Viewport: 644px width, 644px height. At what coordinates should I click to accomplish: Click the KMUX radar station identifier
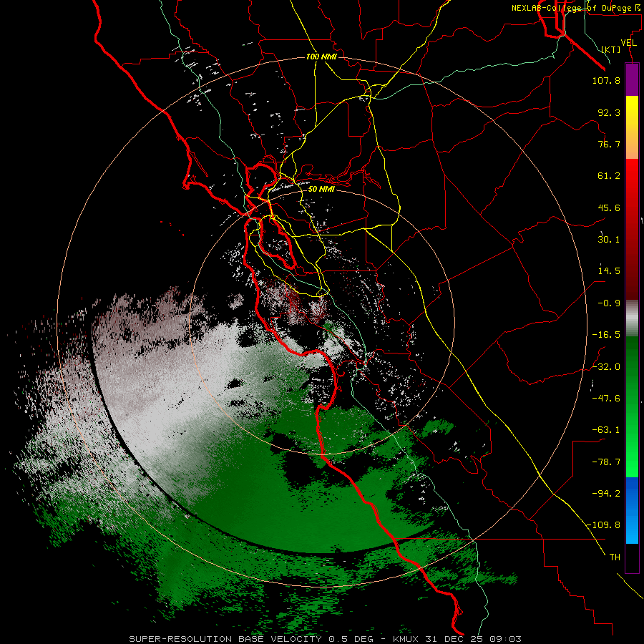[x=406, y=639]
